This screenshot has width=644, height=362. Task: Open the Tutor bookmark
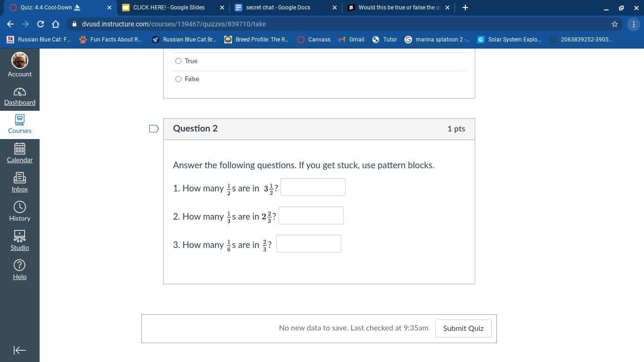pos(385,40)
